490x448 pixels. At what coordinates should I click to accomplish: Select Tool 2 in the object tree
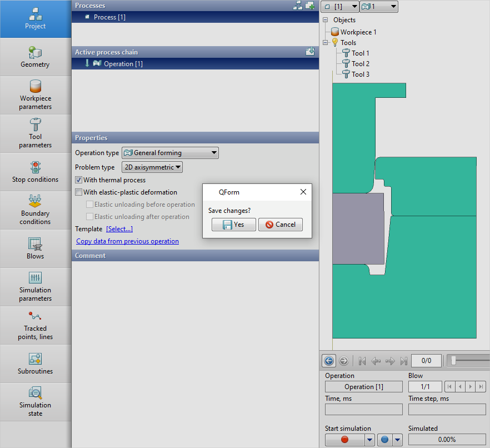click(x=360, y=64)
